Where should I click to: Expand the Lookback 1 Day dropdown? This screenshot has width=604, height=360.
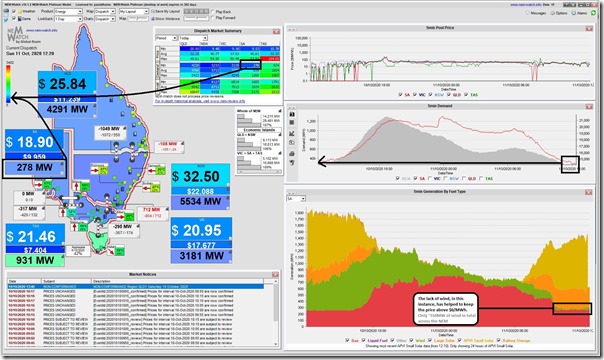pyautogui.click(x=68, y=18)
